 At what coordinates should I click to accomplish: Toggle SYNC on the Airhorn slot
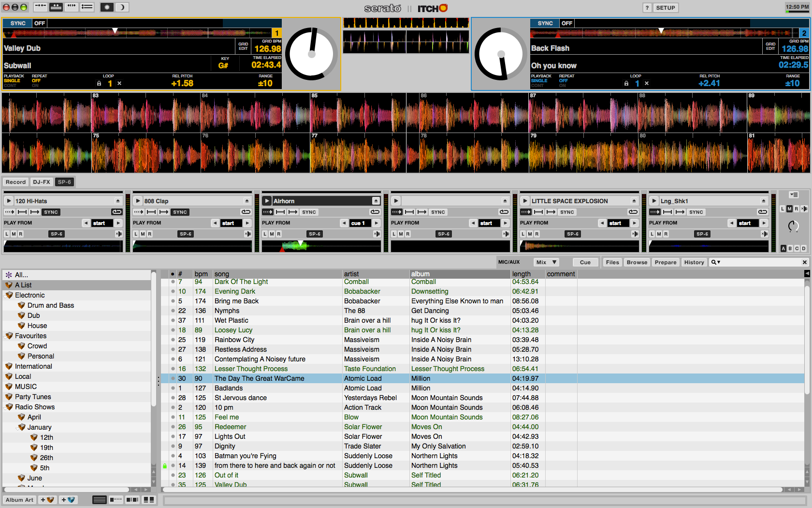tap(309, 212)
